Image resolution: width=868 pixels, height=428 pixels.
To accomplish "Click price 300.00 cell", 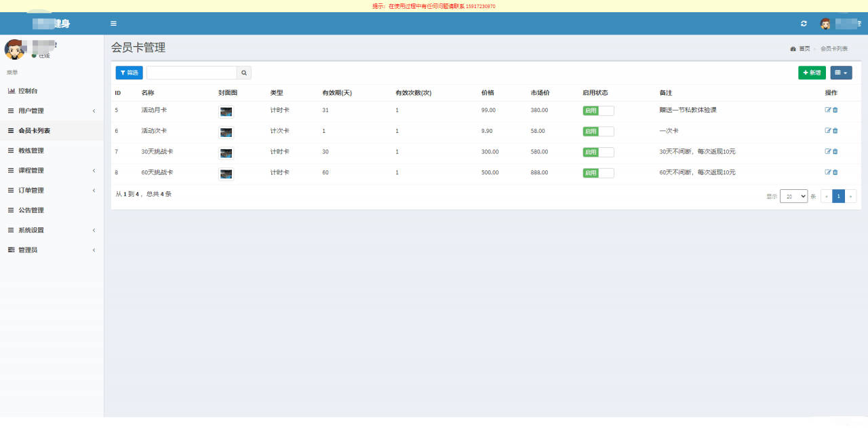I will point(490,152).
